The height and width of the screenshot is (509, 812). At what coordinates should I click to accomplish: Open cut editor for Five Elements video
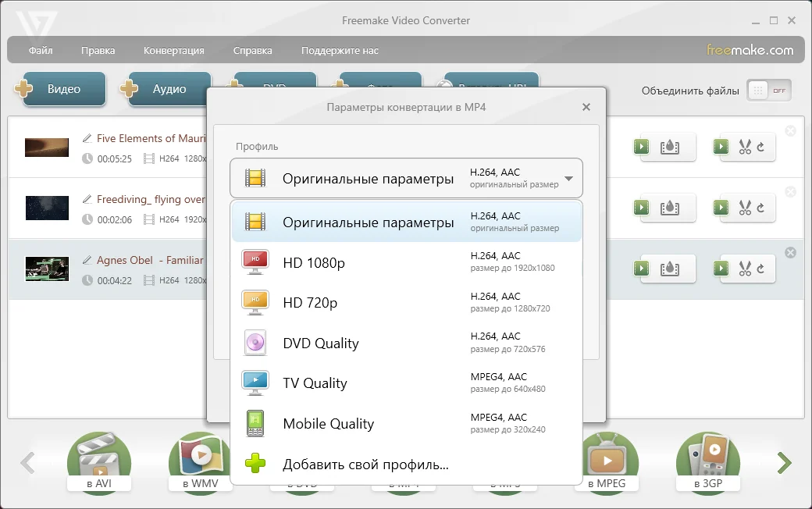coord(743,147)
